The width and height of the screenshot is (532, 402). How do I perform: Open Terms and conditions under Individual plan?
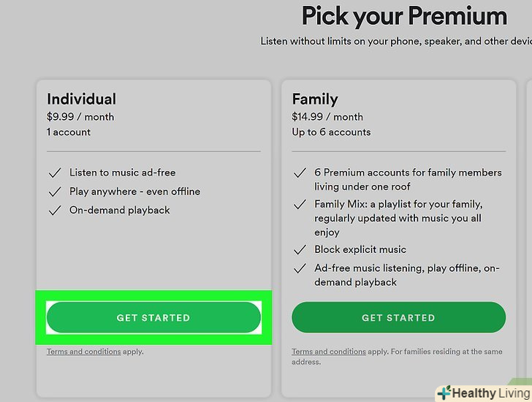pyautogui.click(x=83, y=352)
